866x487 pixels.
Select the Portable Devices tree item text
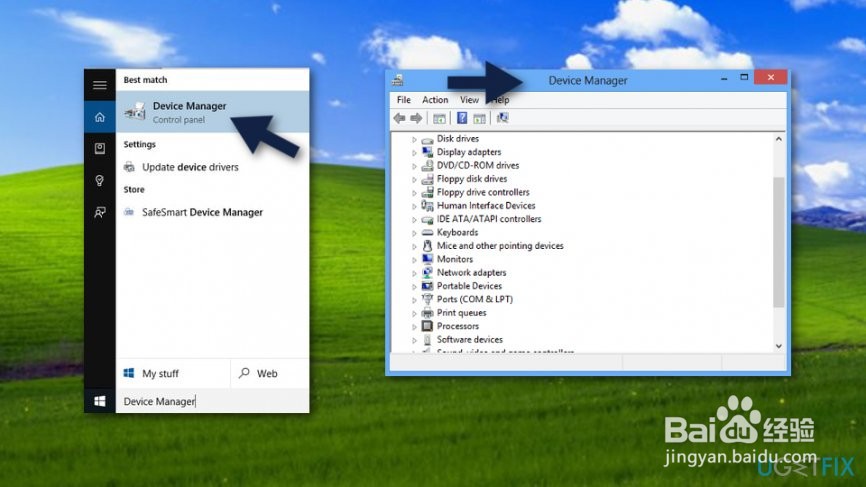coord(469,286)
